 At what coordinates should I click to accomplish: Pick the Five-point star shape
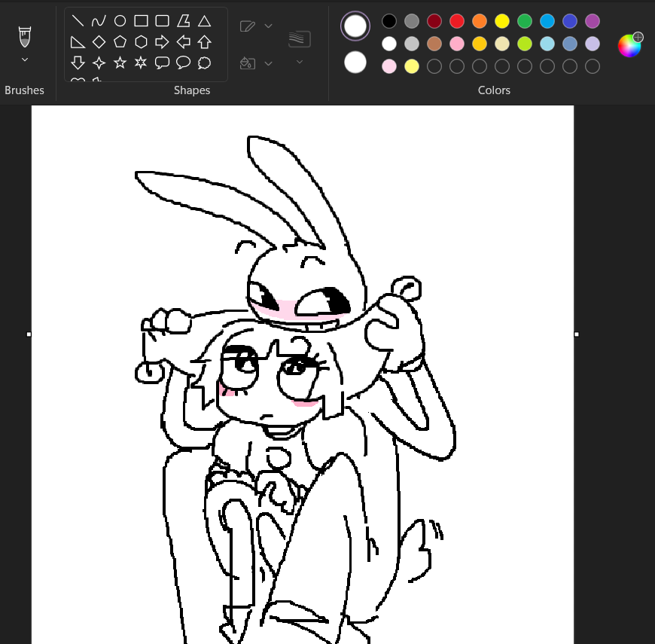(120, 63)
